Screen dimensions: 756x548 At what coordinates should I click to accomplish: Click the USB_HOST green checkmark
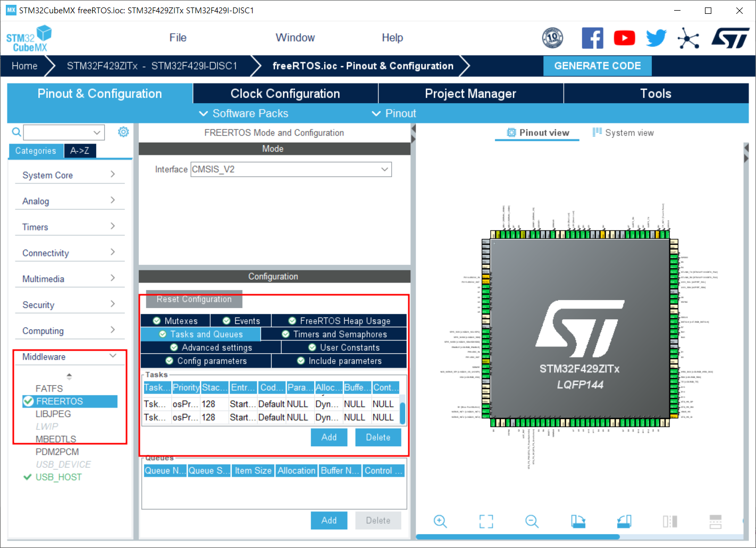click(28, 477)
